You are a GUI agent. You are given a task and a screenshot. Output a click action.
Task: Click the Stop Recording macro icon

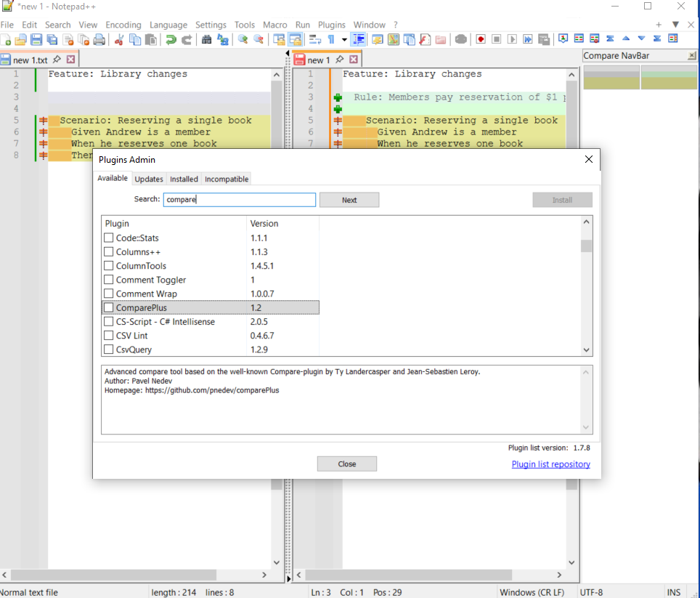pyautogui.click(x=497, y=39)
